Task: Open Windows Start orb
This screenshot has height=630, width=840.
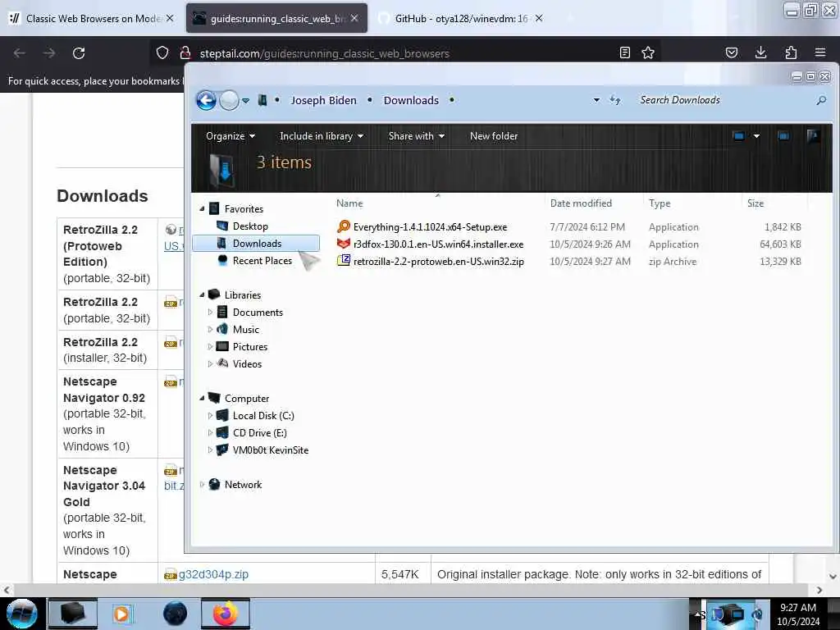Action: click(x=22, y=614)
